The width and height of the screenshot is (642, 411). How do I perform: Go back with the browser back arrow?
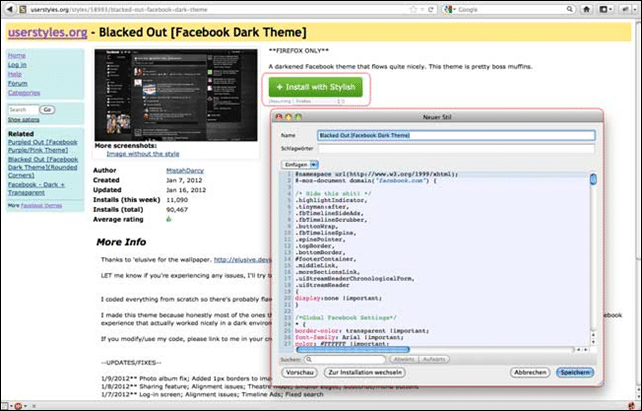tap(9, 9)
